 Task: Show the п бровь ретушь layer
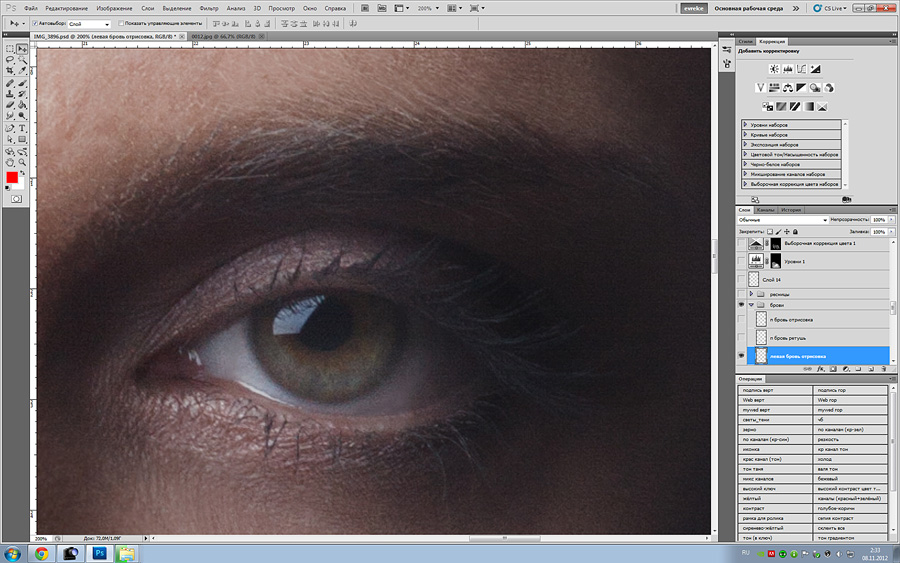[x=742, y=337]
